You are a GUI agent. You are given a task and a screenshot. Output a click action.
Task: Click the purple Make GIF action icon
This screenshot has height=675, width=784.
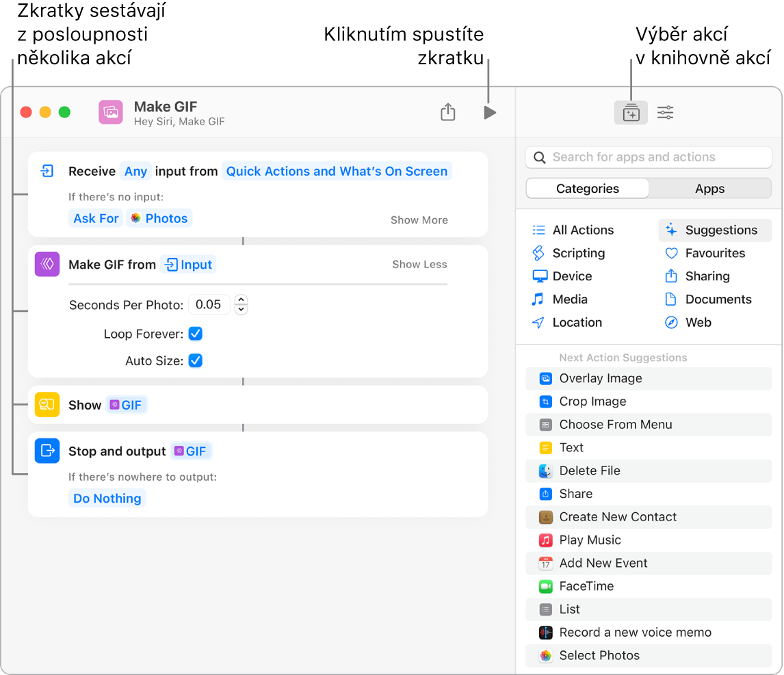pyautogui.click(x=47, y=264)
